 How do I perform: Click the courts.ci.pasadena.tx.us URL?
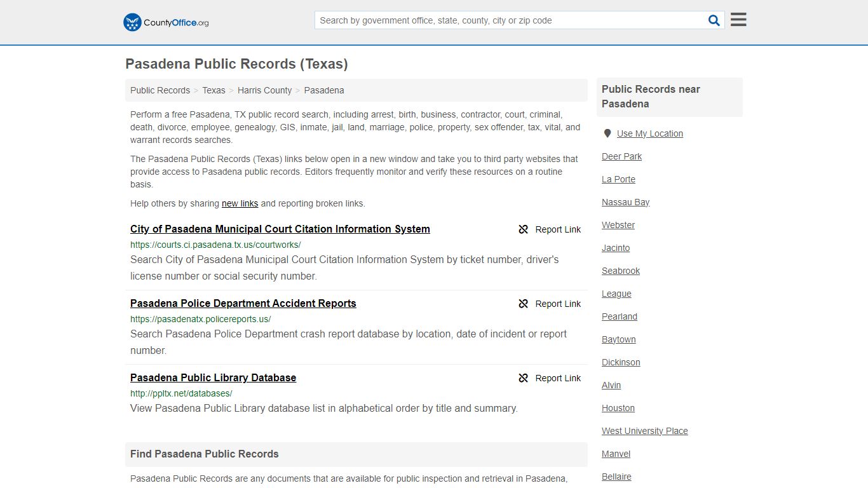(215, 245)
